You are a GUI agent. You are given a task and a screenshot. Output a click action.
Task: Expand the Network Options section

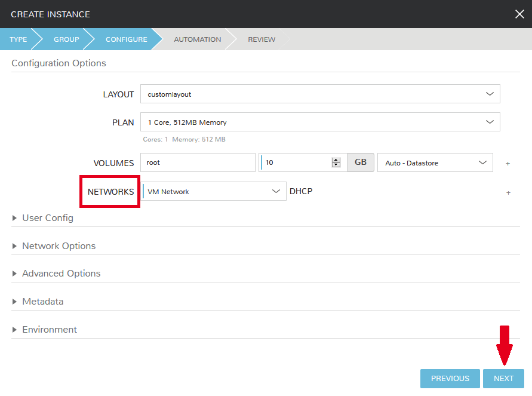pyautogui.click(x=59, y=246)
